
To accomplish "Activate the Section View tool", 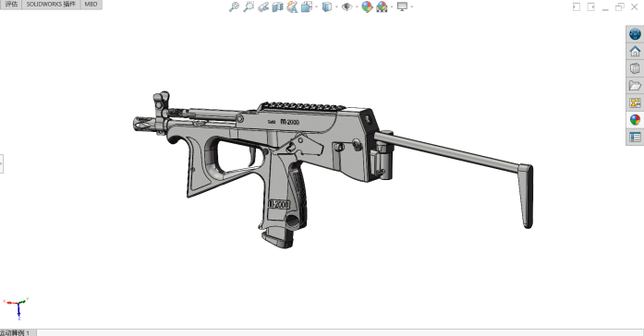I will 277,6.
